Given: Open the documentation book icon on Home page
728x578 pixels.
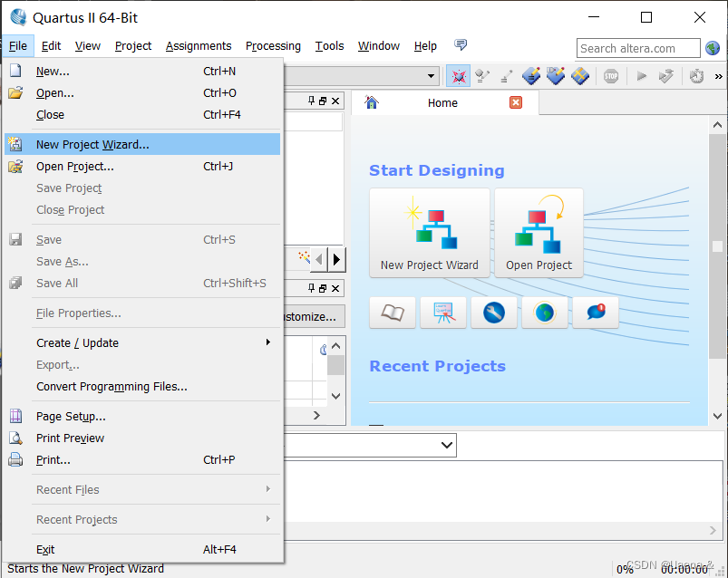Looking at the screenshot, I should pyautogui.click(x=393, y=313).
